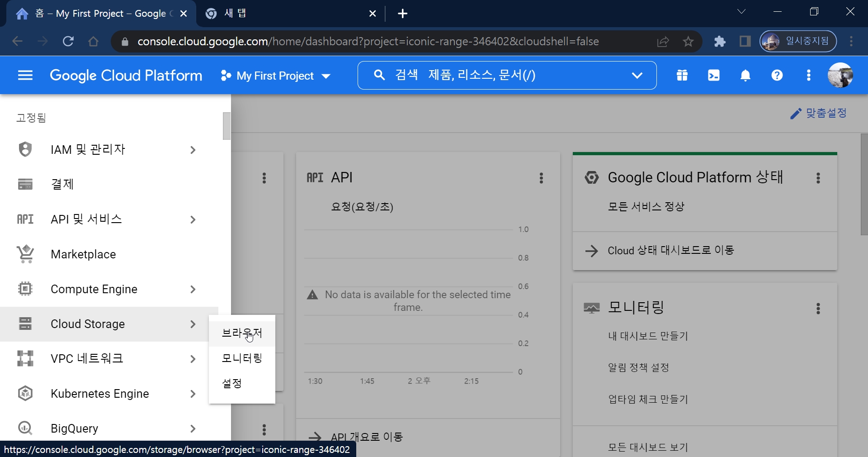Open the browser extensions puzzle icon
Image resolution: width=868 pixels, height=457 pixels.
click(x=720, y=42)
